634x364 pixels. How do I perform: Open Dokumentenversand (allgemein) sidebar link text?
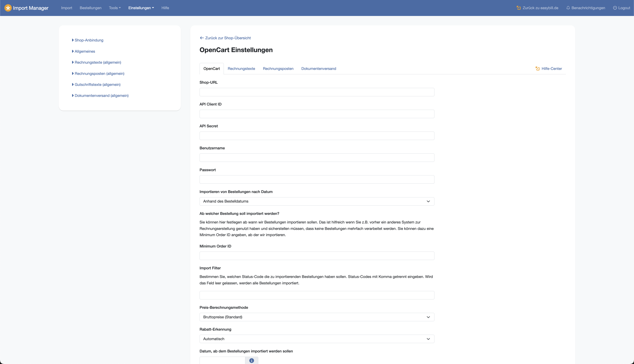(x=101, y=96)
